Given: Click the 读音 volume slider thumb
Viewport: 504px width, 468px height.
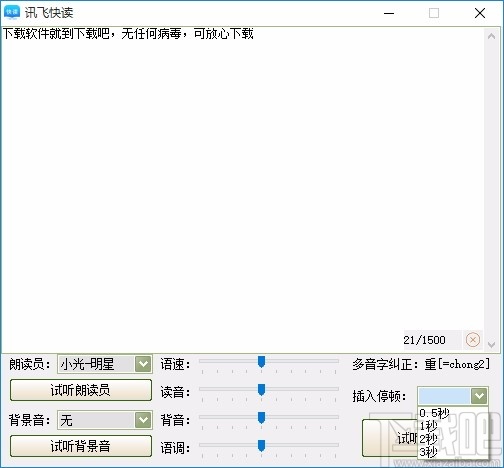Looking at the screenshot, I should coord(261,390).
